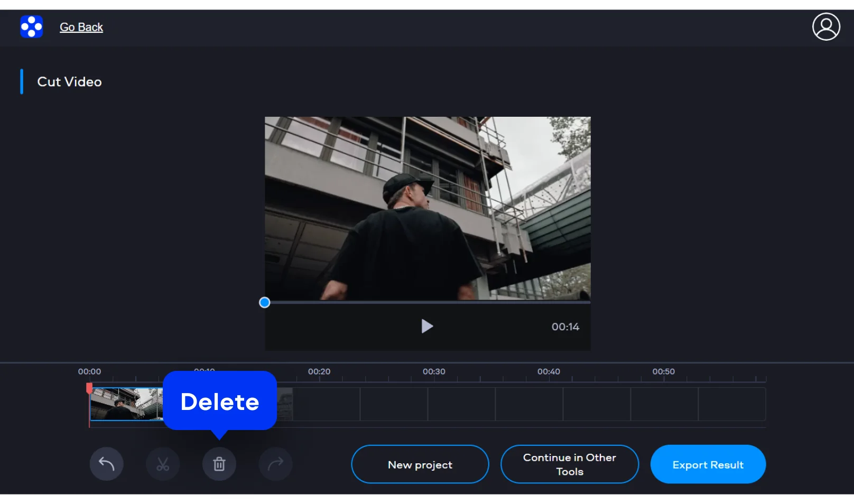This screenshot has width=854, height=504.
Task: Click the 00:00 timeline ruler label
Action: pos(89,372)
